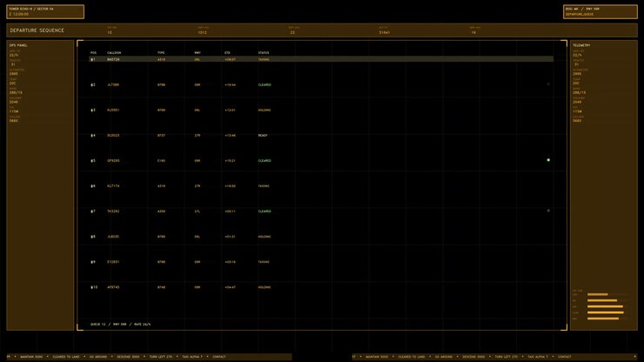This screenshot has width=644, height=362.
Task: Click the CLEARED status in row 5
Action: 265,161
